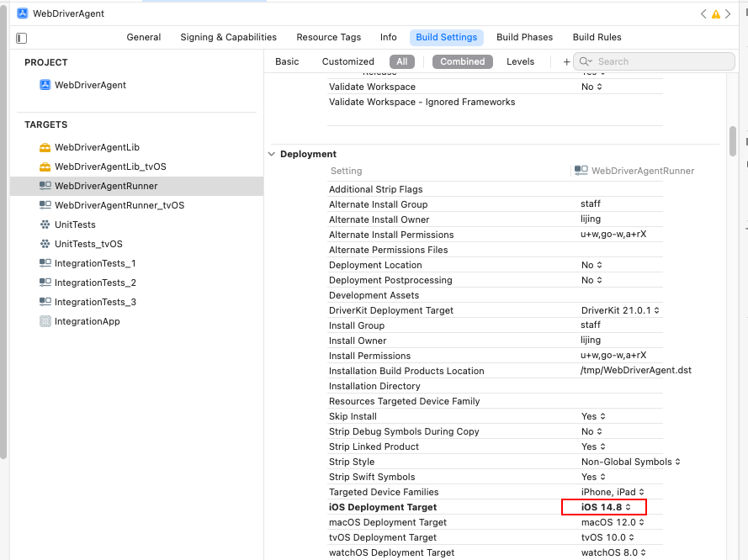Add a build setting with plus button
The image size is (748, 560).
566,61
